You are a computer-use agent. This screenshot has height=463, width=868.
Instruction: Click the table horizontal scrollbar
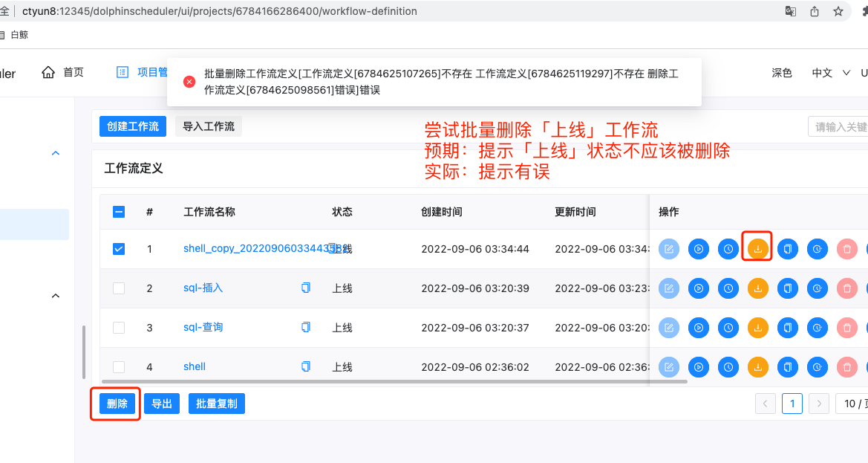coord(395,381)
